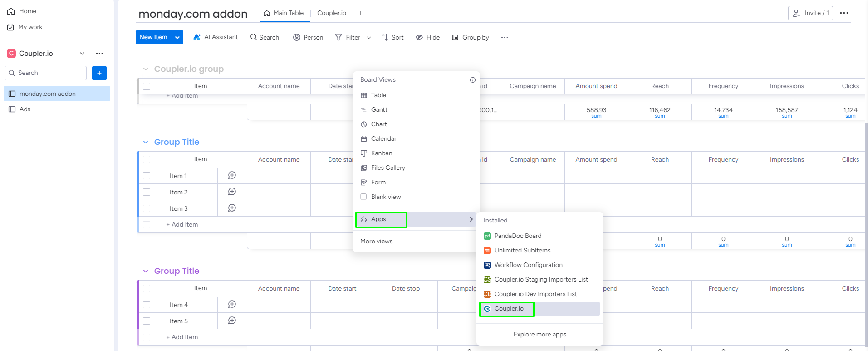Open conversation bubble for Item 1
Viewport: 868px width, 351px height.
[232, 176]
